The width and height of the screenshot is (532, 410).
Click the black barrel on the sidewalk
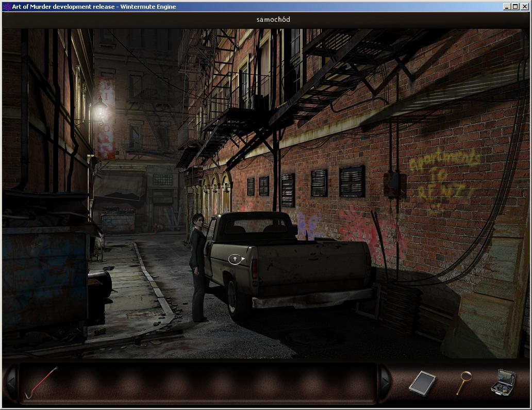pos(99,284)
